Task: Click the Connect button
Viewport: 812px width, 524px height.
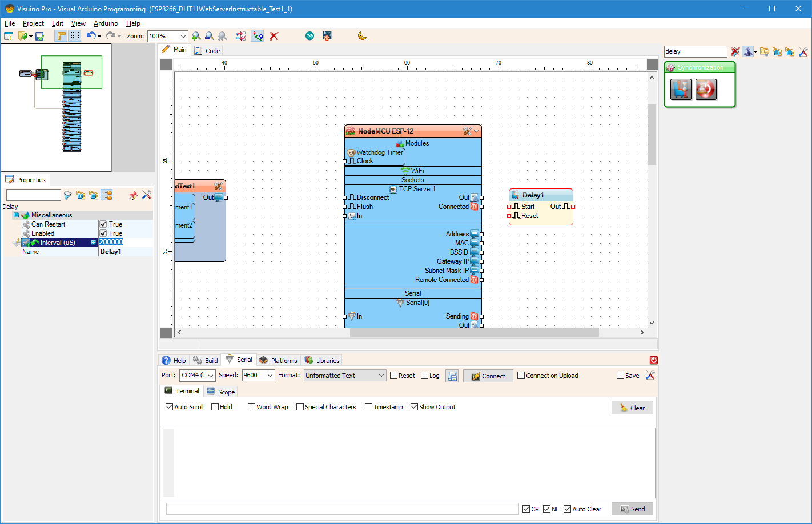Action: point(488,376)
